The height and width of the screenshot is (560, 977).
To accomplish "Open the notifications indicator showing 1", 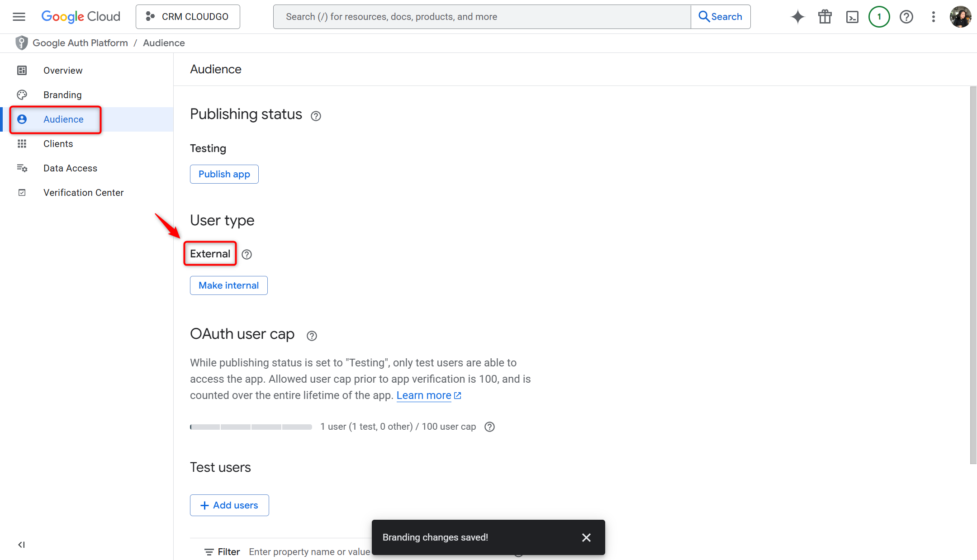I will coord(879,16).
